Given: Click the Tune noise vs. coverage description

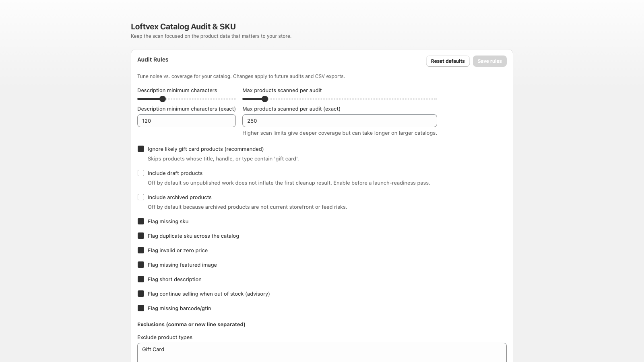Looking at the screenshot, I should coord(241,76).
